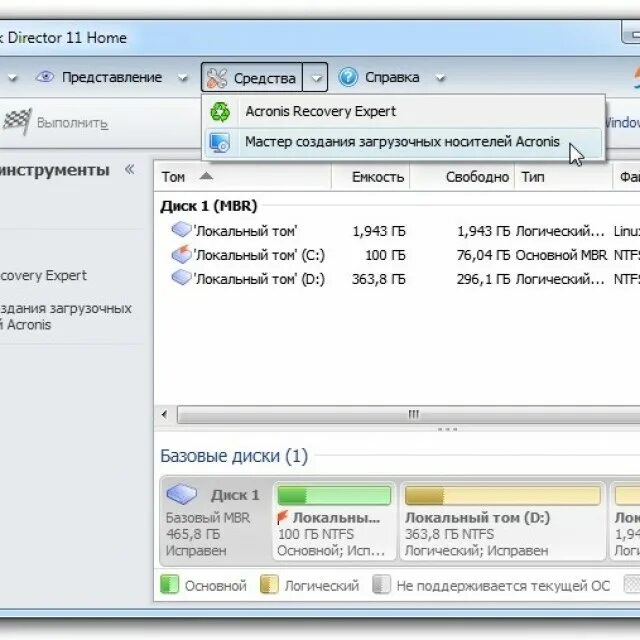This screenshot has height=640, width=640.
Task: Click the gray unsupported OS legend swatch
Action: 382,584
